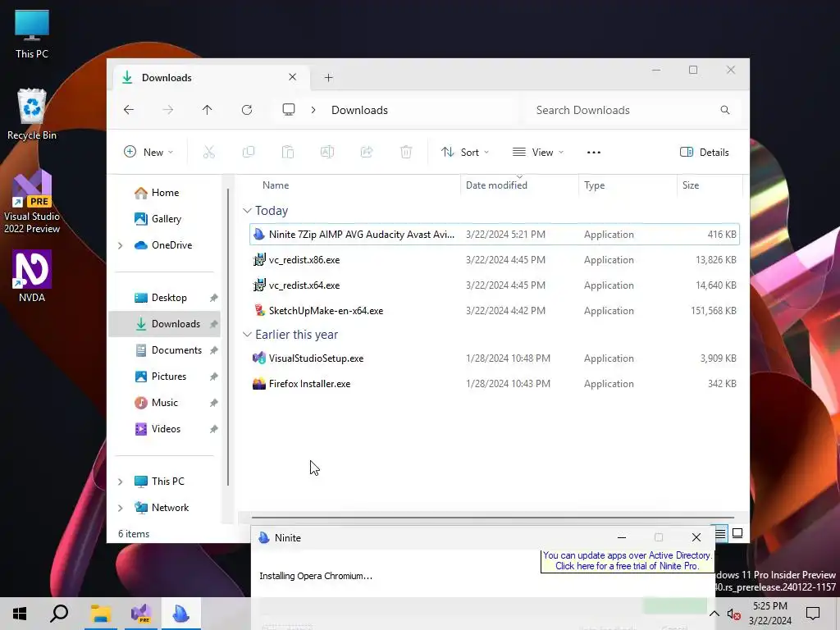Click the Ninite Pro free trial link
The image size is (840, 630).
[627, 561]
